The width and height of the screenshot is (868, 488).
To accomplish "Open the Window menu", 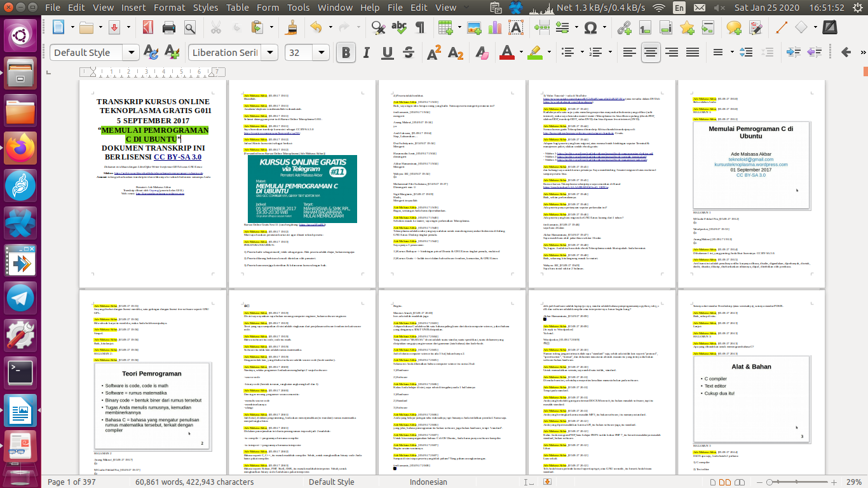I will click(x=336, y=8).
